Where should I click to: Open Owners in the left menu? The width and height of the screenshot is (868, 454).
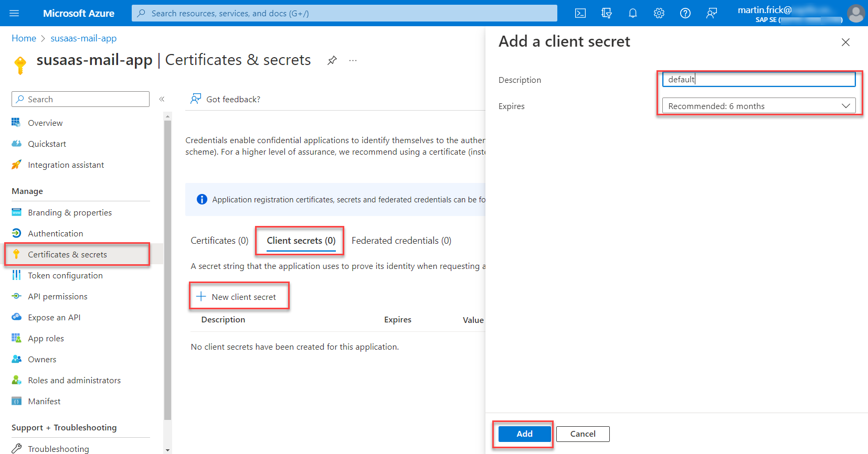pyautogui.click(x=42, y=359)
